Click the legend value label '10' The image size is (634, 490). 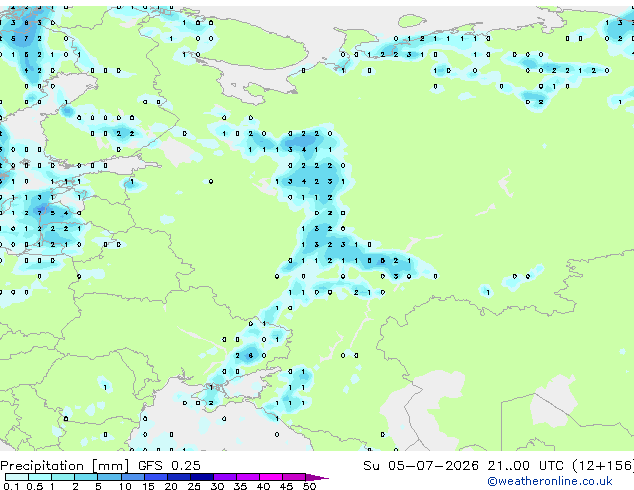pos(125,486)
